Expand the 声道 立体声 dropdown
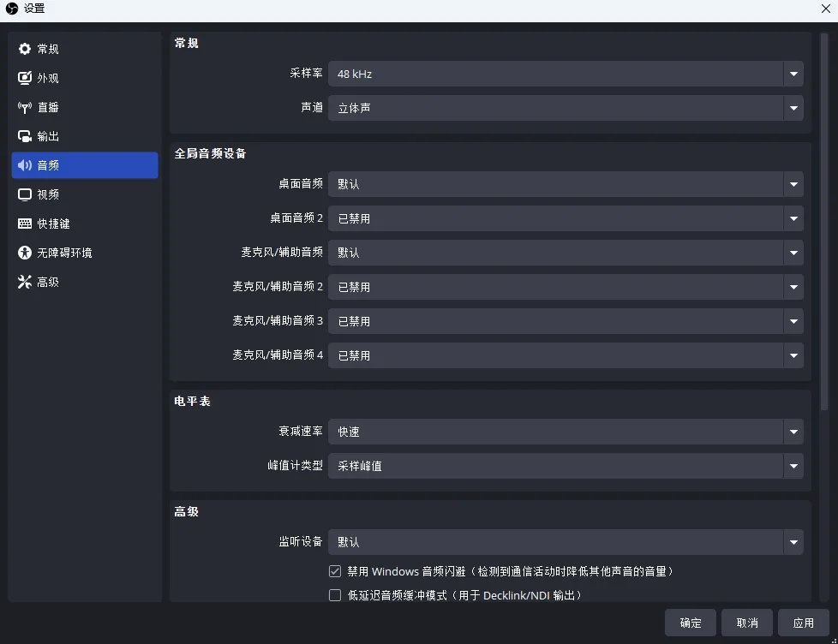Screen dimensions: 838x644 click(x=566, y=108)
